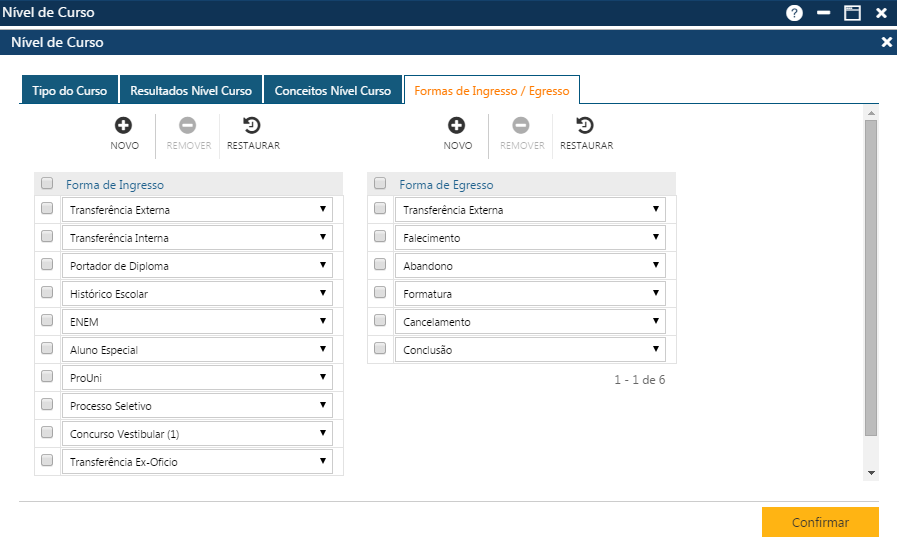
Task: Expand the Portador de Diploma dropdown
Action: (x=198, y=266)
